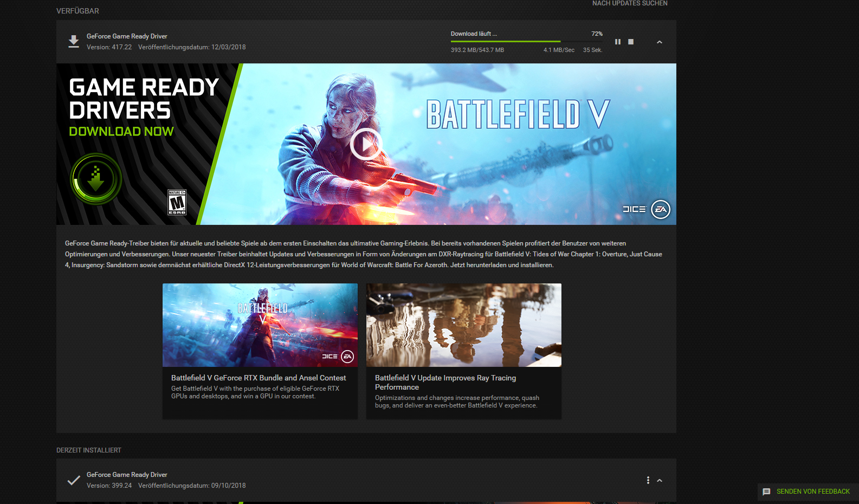Click NACH UPDATES SUCHEN link
The height and width of the screenshot is (504, 859).
[x=630, y=3]
